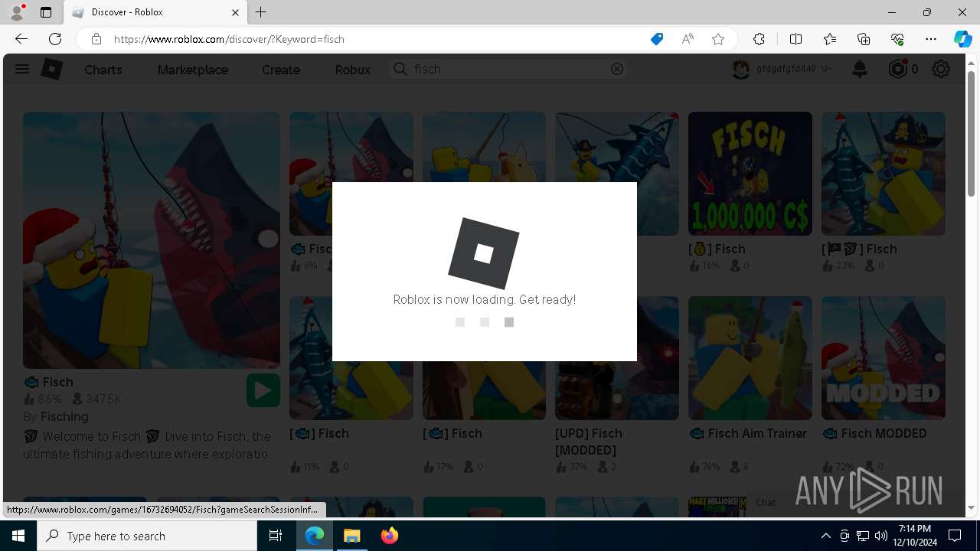Screen dimensions: 980x551
Task: Show hidden system tray icons
Action: 825,536
